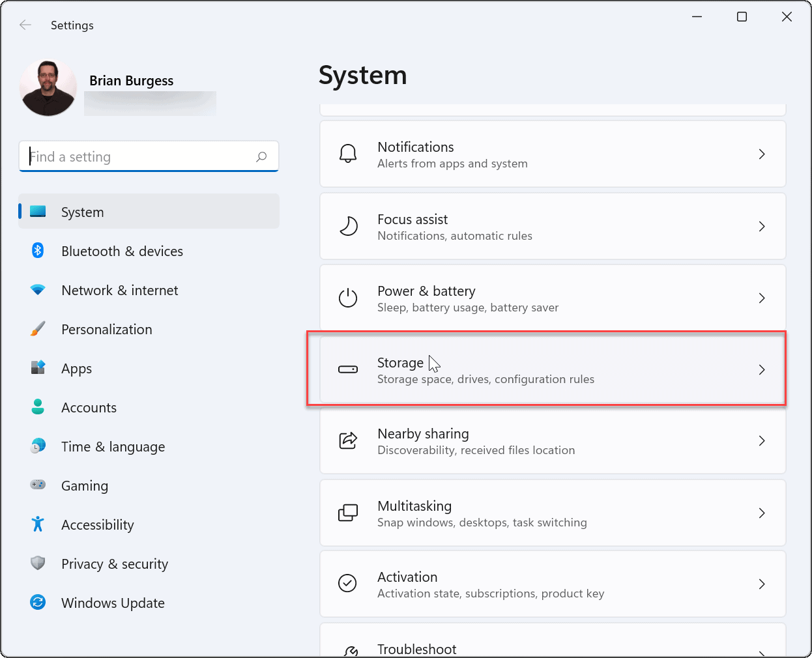Open the Notifications setting title

pos(416,147)
